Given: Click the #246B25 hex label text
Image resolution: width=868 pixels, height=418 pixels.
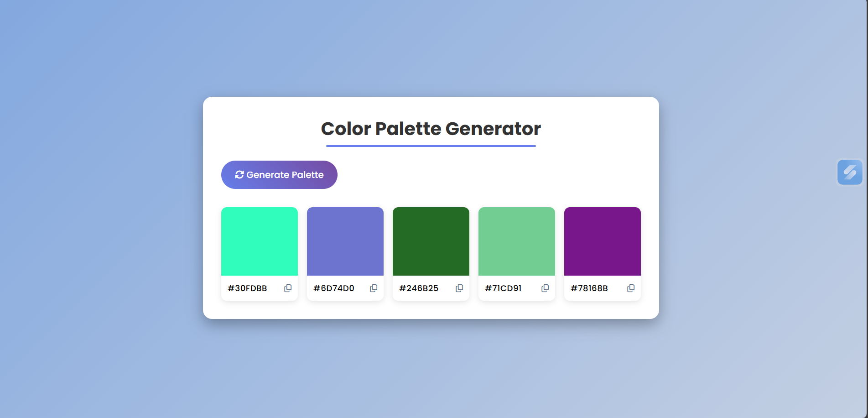Looking at the screenshot, I should pyautogui.click(x=419, y=288).
